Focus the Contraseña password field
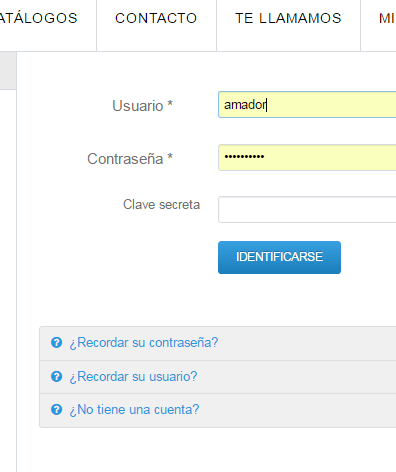The width and height of the screenshot is (396, 472). (x=307, y=157)
